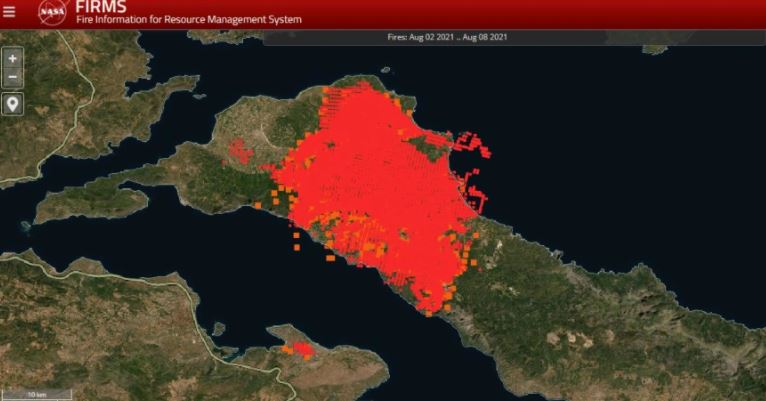Click the small island west of the main landmass

point(90,203)
